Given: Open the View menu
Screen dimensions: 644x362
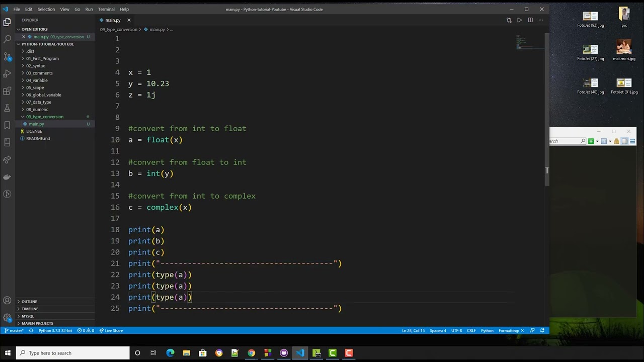Looking at the screenshot, I should pos(65,9).
